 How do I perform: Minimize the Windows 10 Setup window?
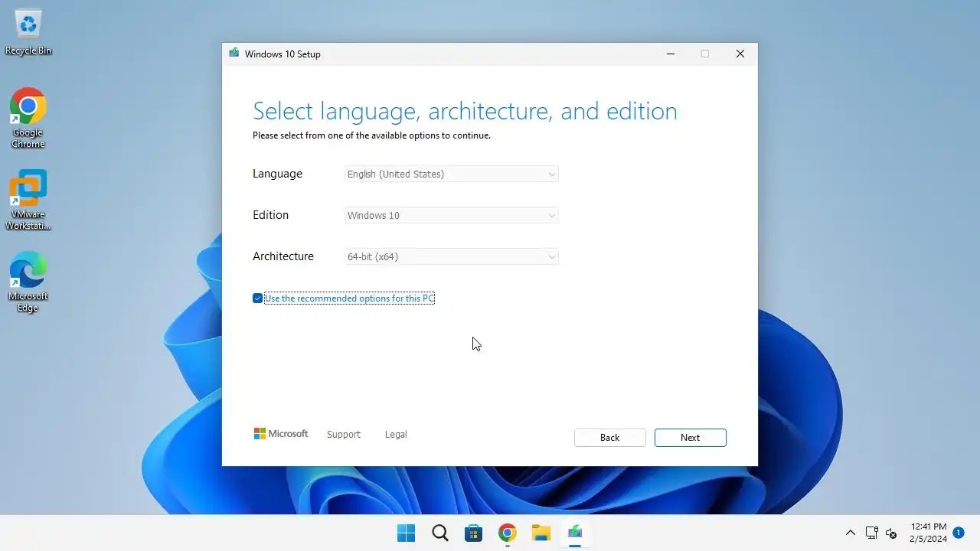point(671,54)
